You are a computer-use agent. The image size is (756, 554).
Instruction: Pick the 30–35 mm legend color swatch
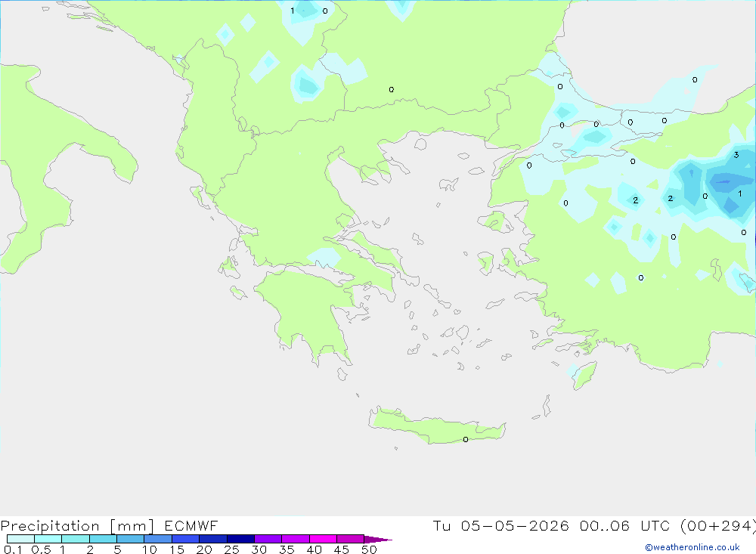268,539
